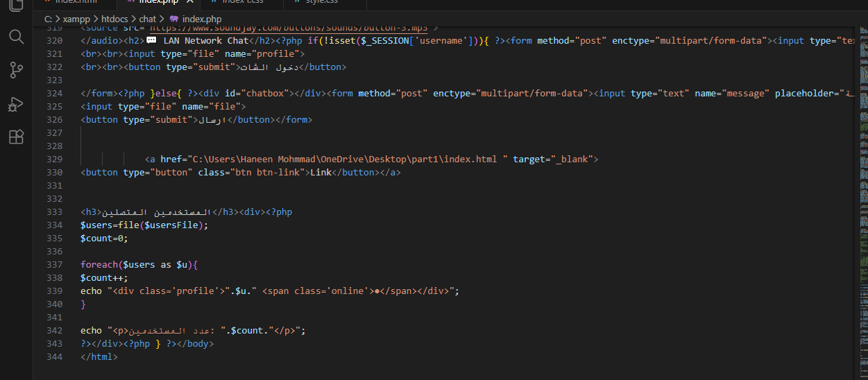Switch to the index t.css editor tab

[x=244, y=2]
